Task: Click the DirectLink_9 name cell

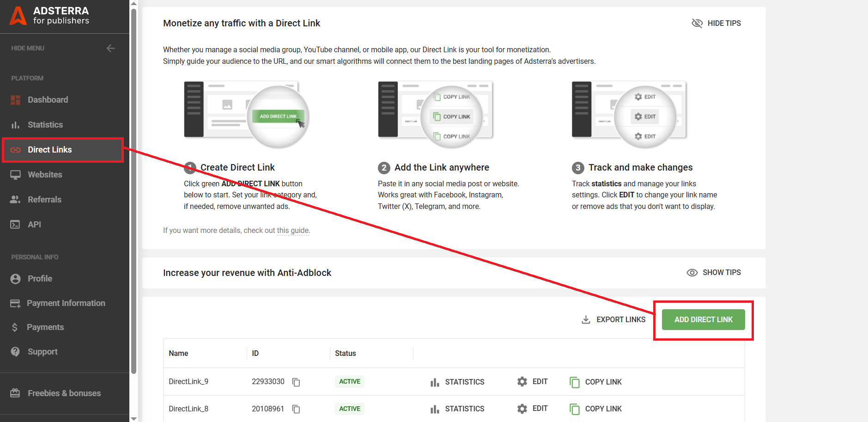Action: [188, 382]
